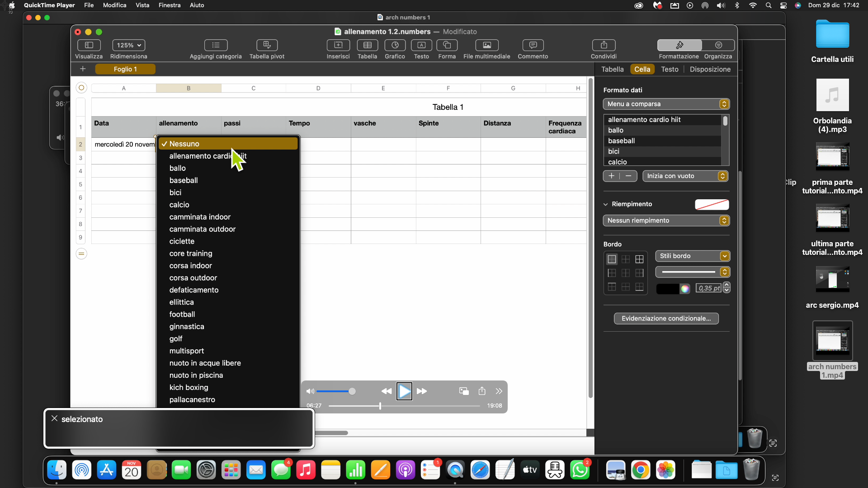Screen dimensions: 868x488
Task: Open the table corner circle handle
Action: click(x=81, y=88)
